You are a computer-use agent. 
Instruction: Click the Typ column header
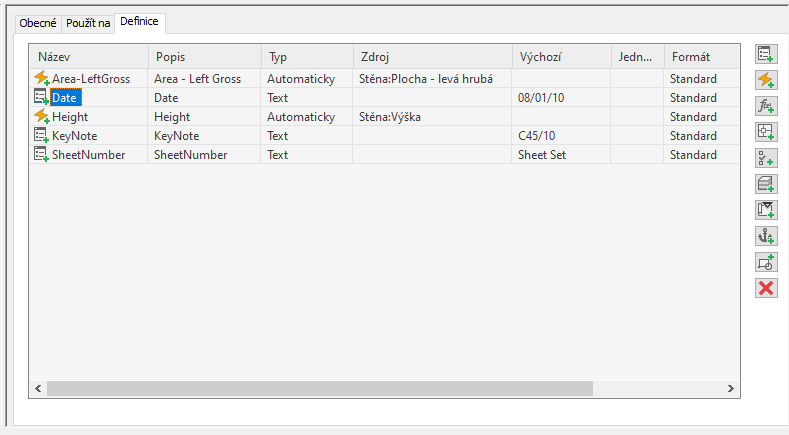click(x=306, y=57)
